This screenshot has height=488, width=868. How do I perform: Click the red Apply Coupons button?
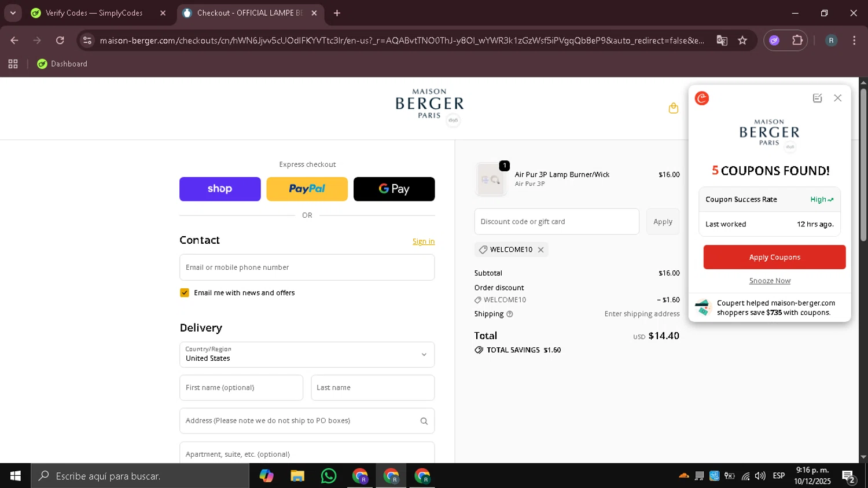tap(774, 257)
